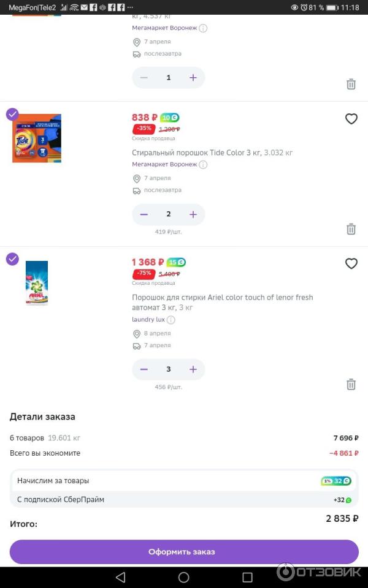Increase Ariel powder quantity
368x588 pixels.
point(193,369)
